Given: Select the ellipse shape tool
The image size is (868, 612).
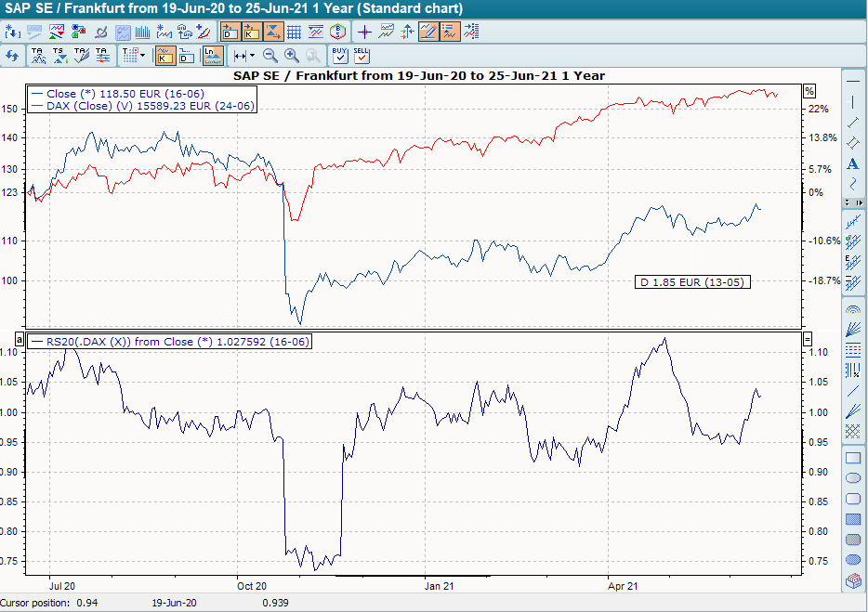Looking at the screenshot, I should pyautogui.click(x=853, y=478).
